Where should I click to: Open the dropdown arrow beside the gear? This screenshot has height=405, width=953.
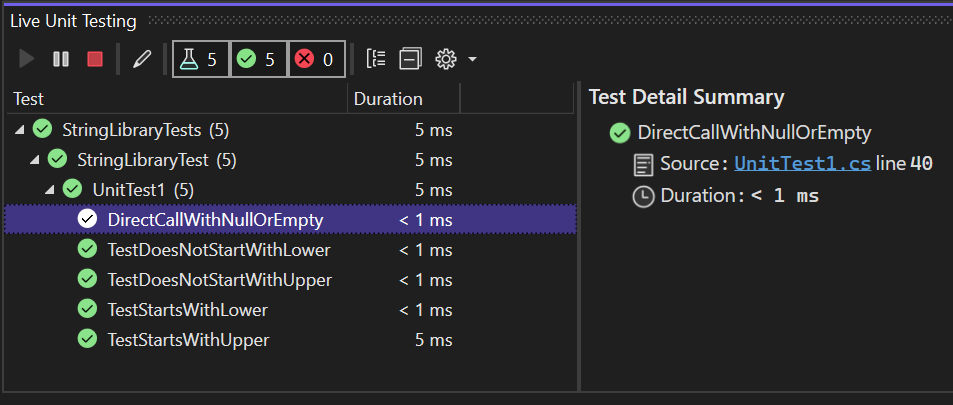pos(472,60)
